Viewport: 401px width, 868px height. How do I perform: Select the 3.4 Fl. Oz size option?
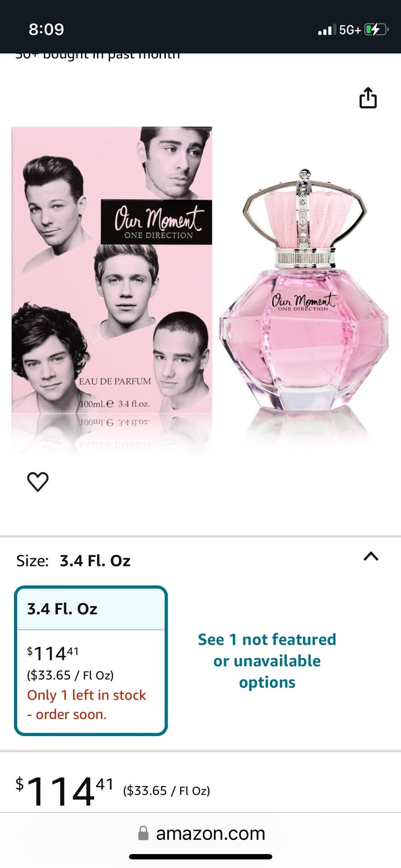tap(91, 660)
